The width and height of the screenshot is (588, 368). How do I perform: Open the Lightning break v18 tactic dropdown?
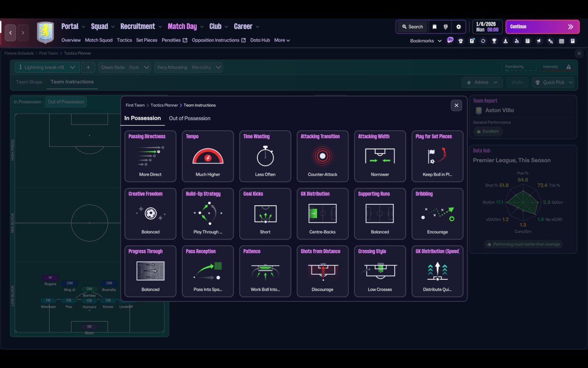point(47,67)
